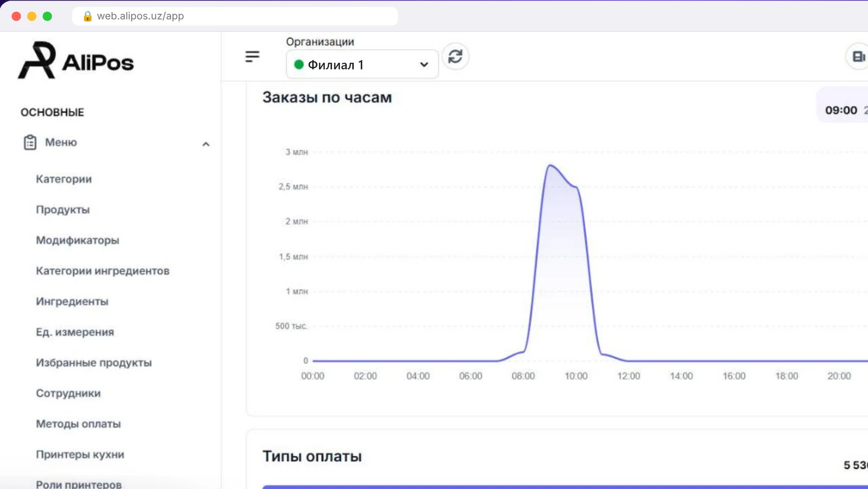The width and height of the screenshot is (868, 489).
Task: Click the purple payment types progress bar
Action: tap(565, 487)
